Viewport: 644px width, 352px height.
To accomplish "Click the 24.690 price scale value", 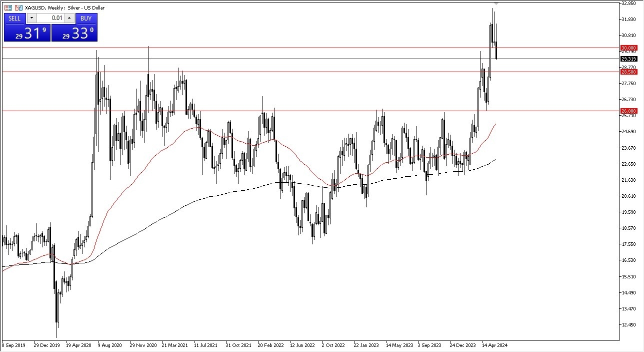I will click(628, 132).
